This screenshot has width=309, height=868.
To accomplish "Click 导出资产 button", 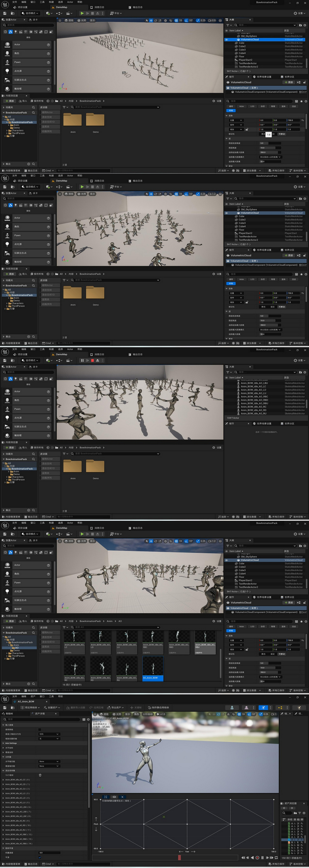I will [116, 708].
